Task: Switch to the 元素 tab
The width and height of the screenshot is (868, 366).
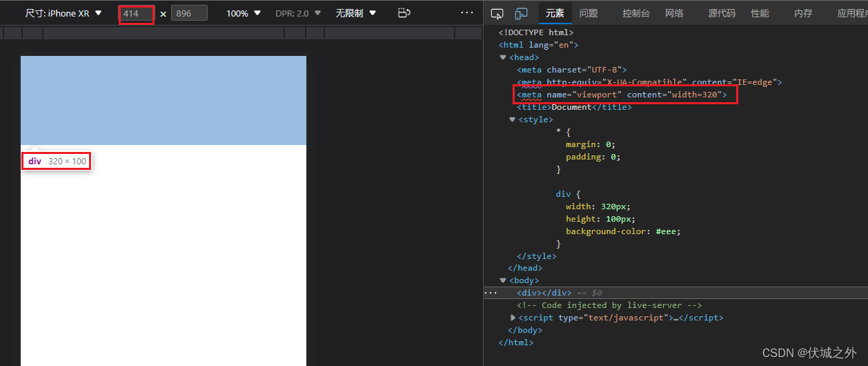Action: tap(555, 13)
